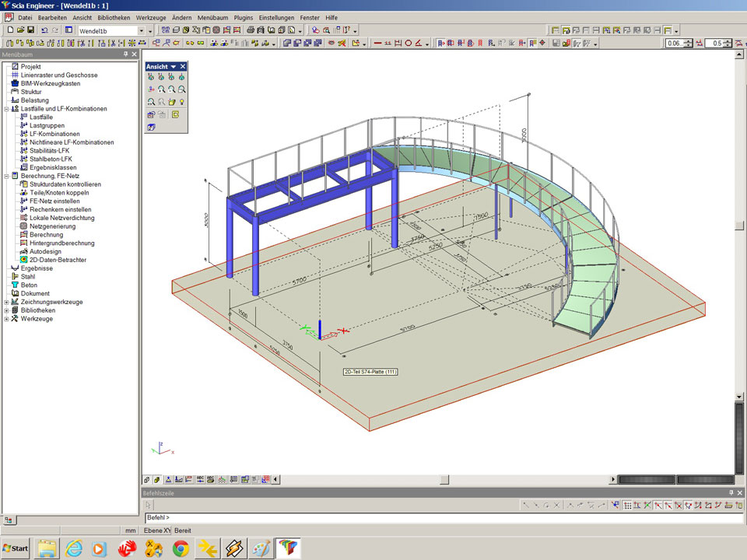
Task: Click the lightbulb icon in Ansicht palette
Action: tap(181, 102)
